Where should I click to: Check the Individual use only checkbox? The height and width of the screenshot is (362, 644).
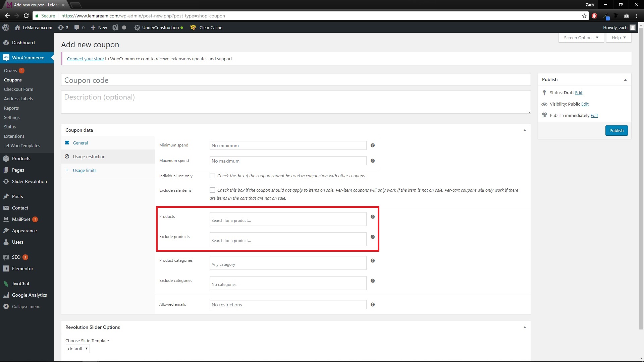click(x=212, y=176)
